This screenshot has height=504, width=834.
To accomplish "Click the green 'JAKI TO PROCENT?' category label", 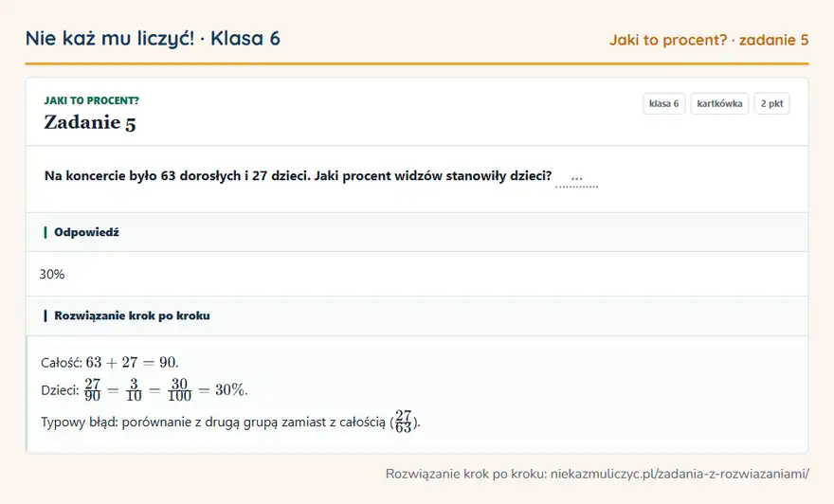I will pos(92,100).
